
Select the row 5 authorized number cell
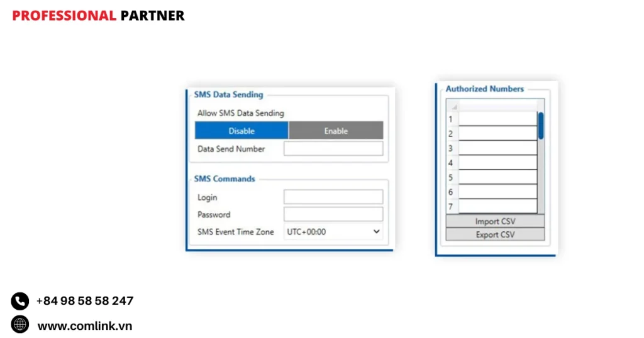[497, 177]
